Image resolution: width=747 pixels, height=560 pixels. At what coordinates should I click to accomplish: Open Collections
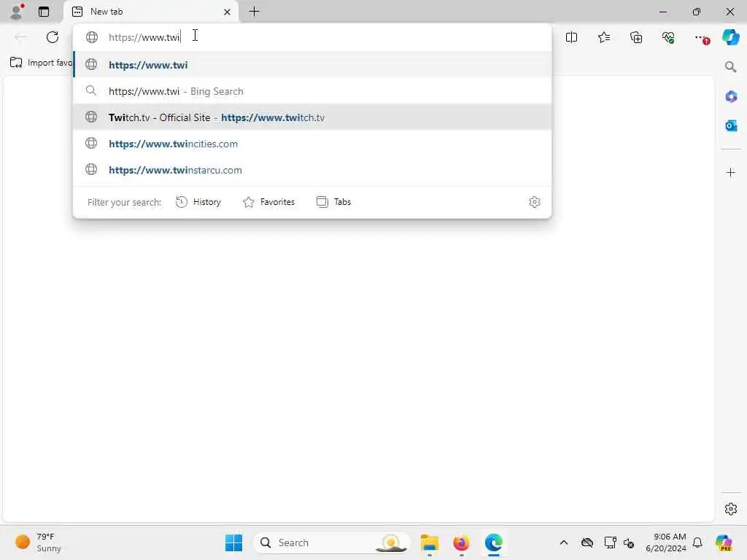pyautogui.click(x=636, y=37)
